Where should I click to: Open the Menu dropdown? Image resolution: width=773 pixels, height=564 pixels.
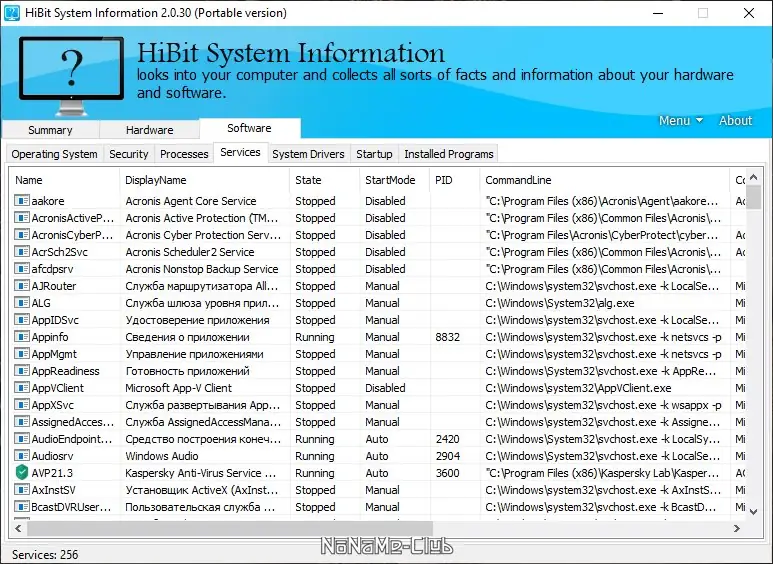click(680, 120)
